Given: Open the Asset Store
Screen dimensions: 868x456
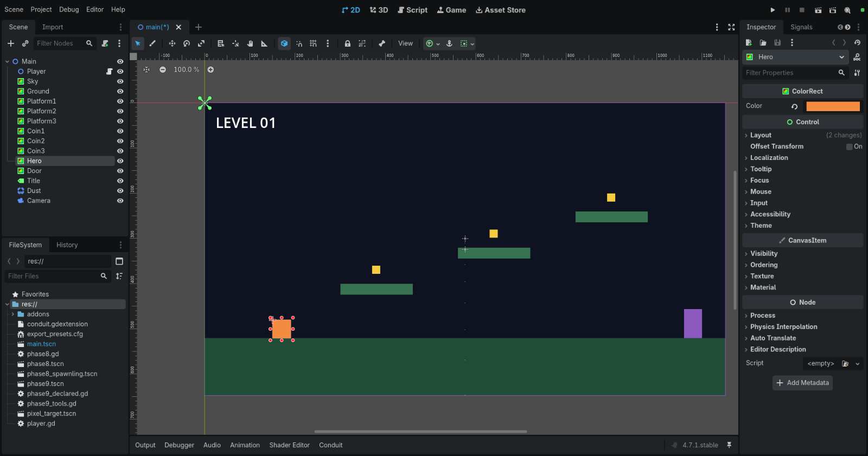Looking at the screenshot, I should pyautogui.click(x=500, y=10).
